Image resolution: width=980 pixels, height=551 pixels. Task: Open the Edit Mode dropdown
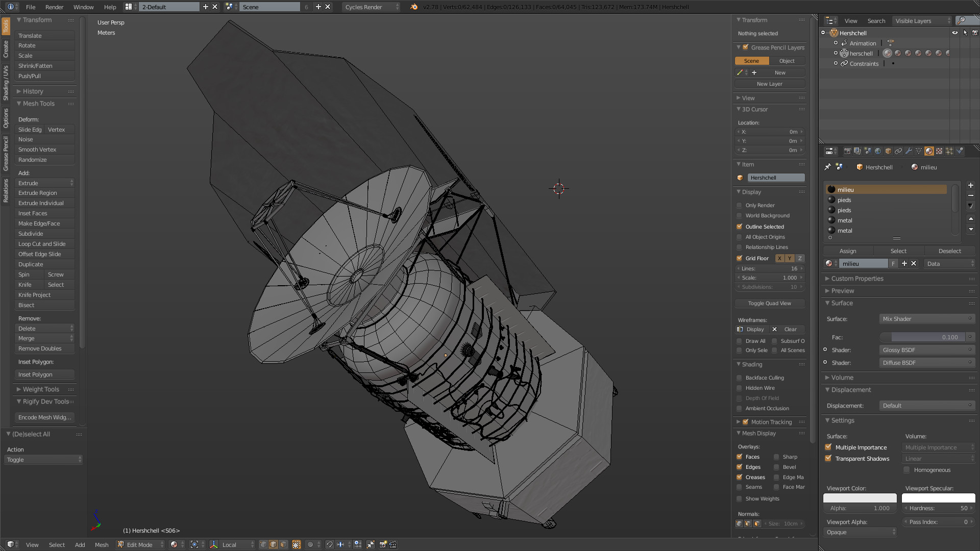tap(140, 544)
